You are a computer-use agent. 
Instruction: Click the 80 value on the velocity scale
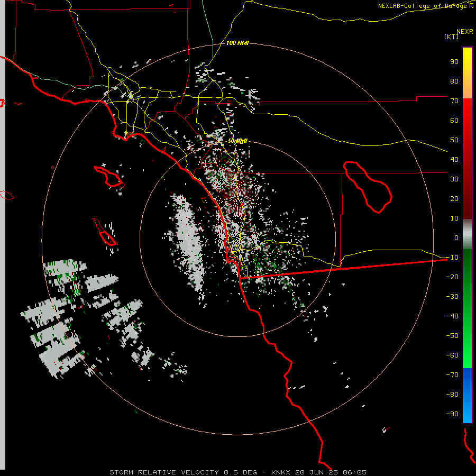[454, 81]
